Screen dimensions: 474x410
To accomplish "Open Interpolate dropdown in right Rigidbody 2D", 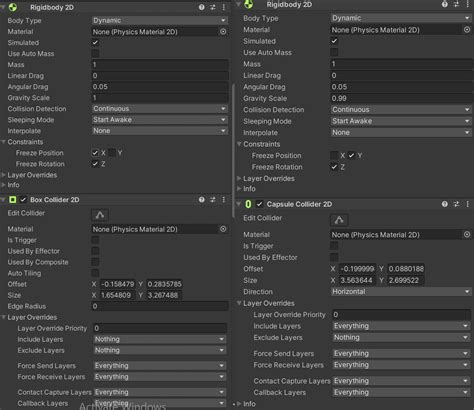I will (x=401, y=132).
